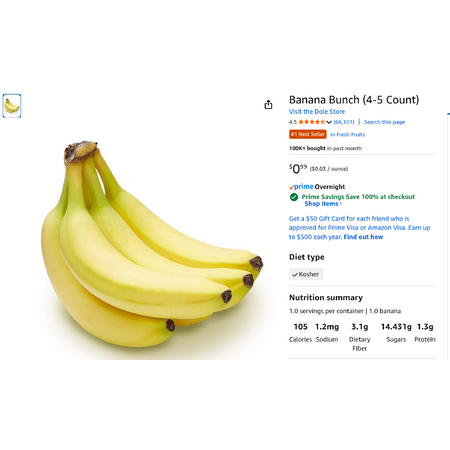Click the orange star rating icons

(x=312, y=122)
